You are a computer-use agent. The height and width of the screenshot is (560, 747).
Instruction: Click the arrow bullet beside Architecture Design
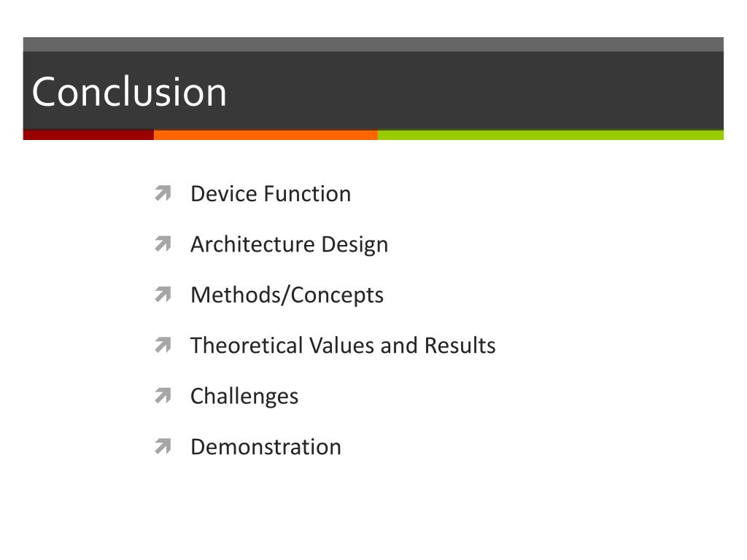163,244
